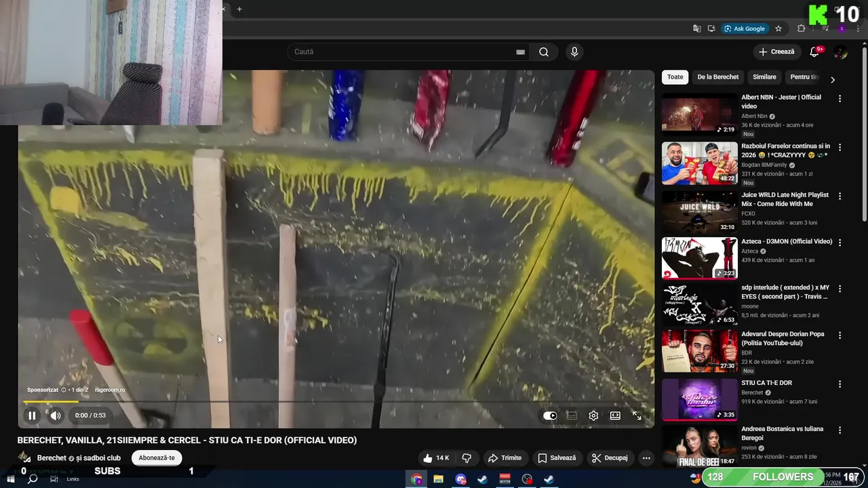Start voice search with microphone icon
868x488 pixels.
574,52
